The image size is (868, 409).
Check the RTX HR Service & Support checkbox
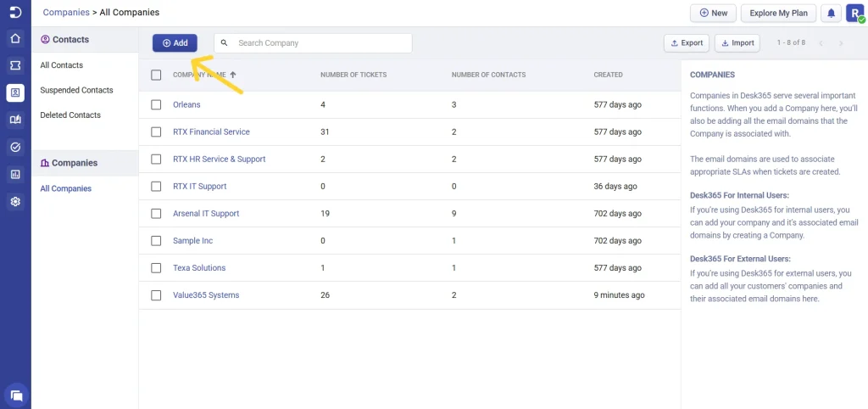click(x=156, y=159)
